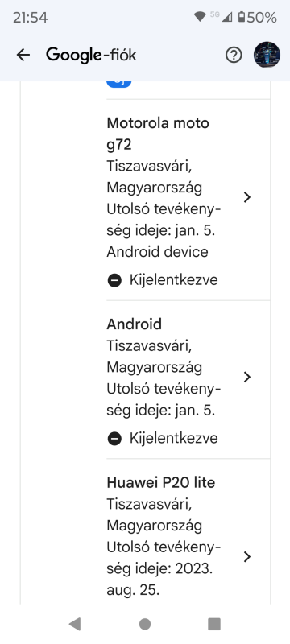This screenshot has width=290, height=644.
Task: Tap signed-out icon under Android device
Action: [114, 439]
